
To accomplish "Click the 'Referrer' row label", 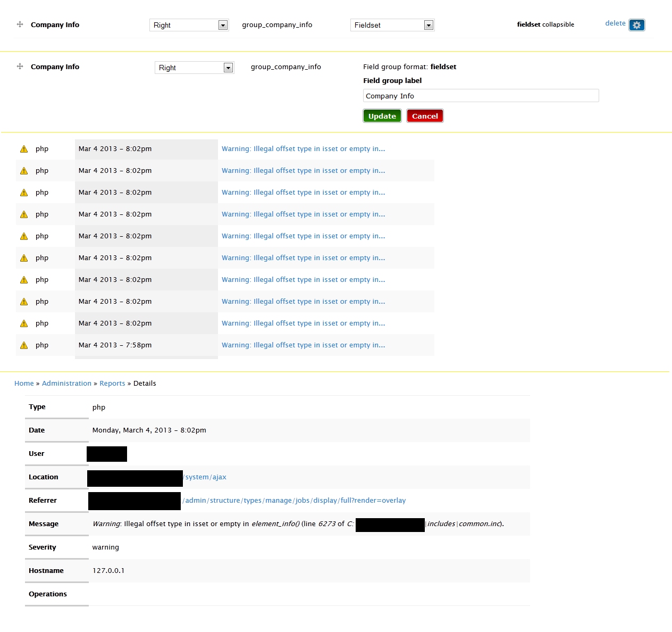I will coord(43,501).
